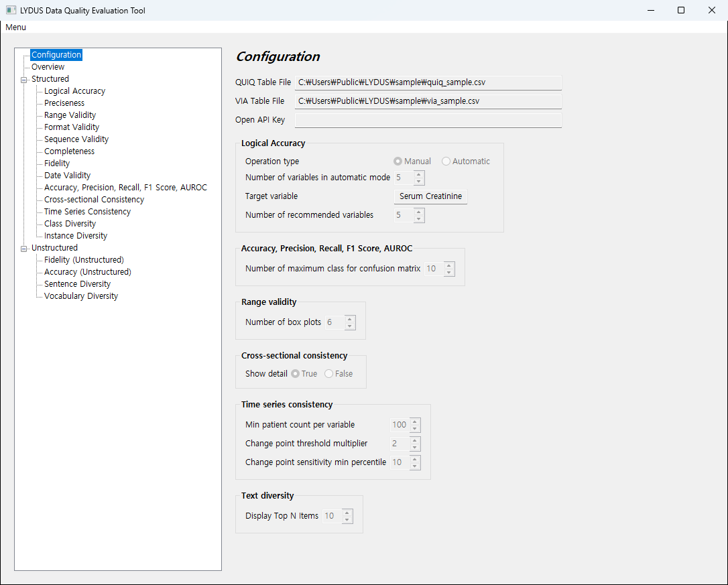The image size is (728, 585).
Task: Click the VIA Table File path field
Action: click(428, 101)
